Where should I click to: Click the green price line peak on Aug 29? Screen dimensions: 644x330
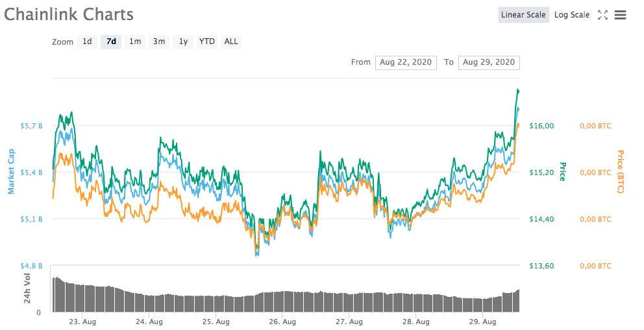[x=518, y=90]
